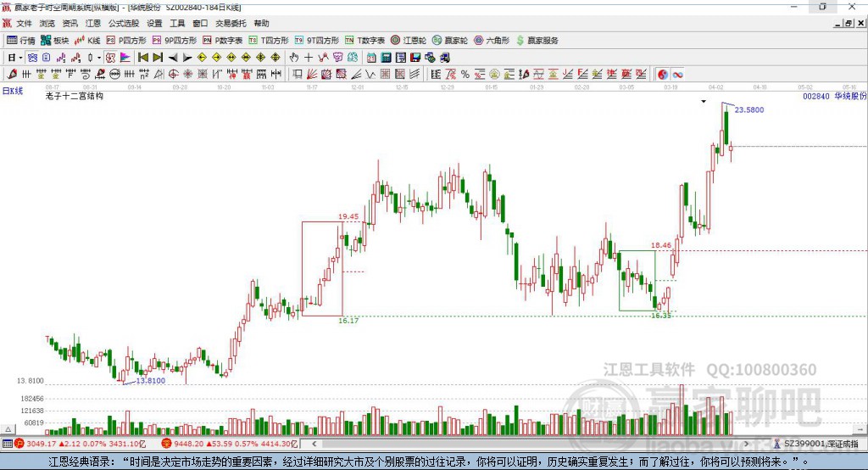The image size is (868, 470).
Task: Open the 文件 menu
Action: tap(25, 23)
